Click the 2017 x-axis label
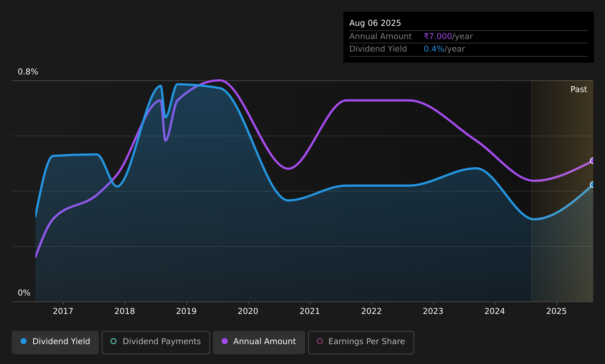This screenshot has width=605, height=364. (63, 311)
